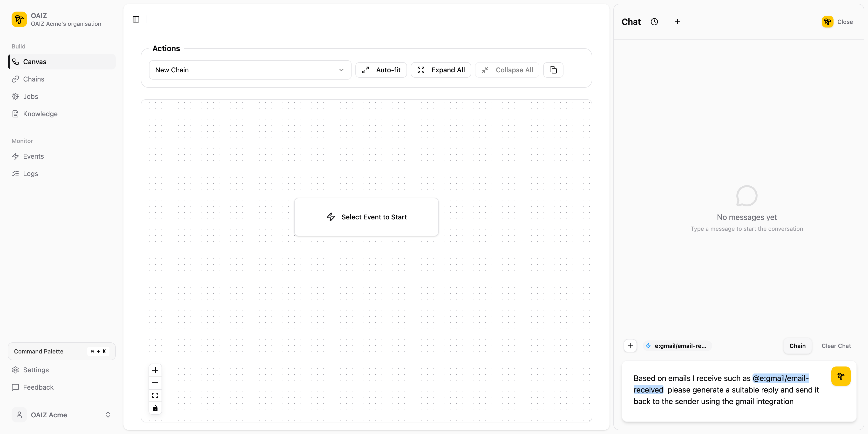This screenshot has height=434, width=868.
Task: Open chat history via clock icon
Action: tap(655, 21)
